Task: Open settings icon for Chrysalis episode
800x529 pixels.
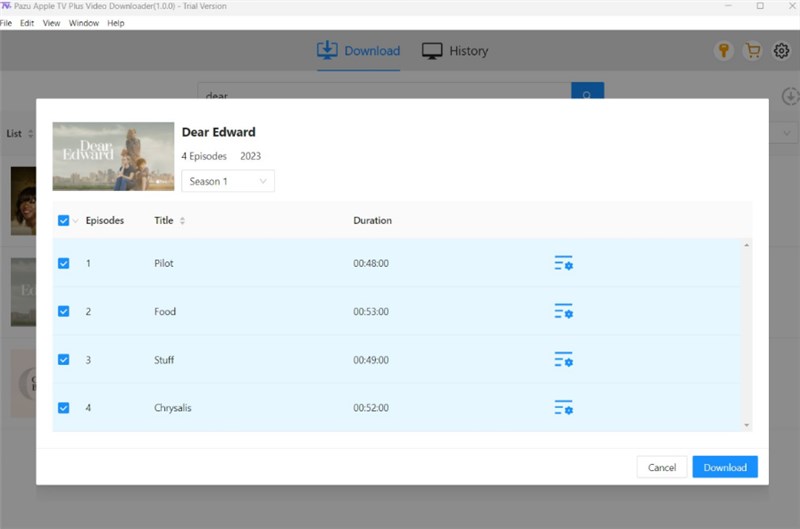Action: pos(563,407)
